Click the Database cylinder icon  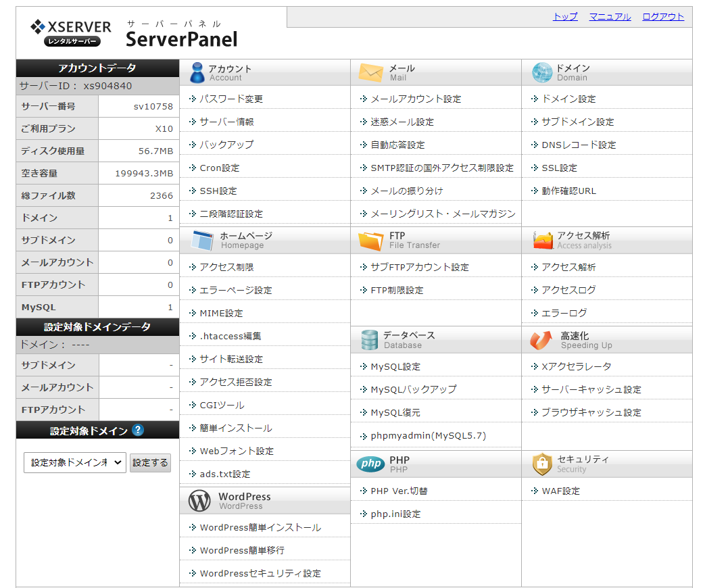[370, 340]
